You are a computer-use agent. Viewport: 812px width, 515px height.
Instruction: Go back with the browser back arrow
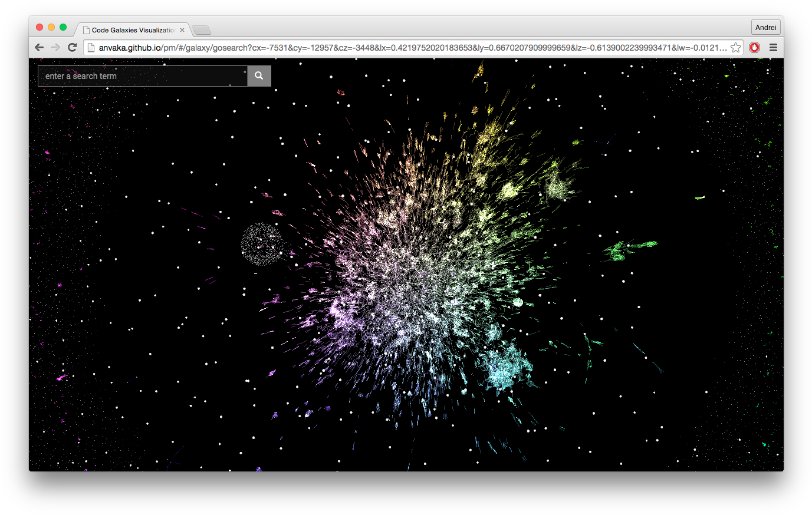[40, 48]
